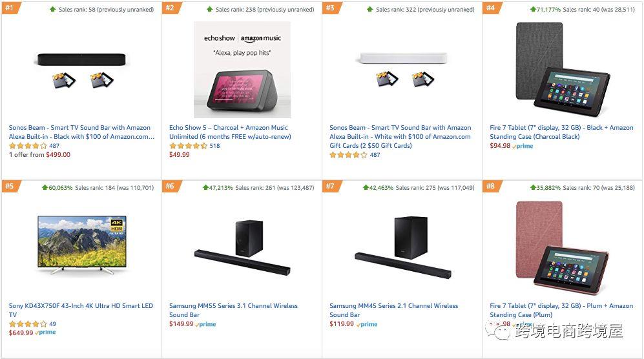Click the star rating for Sony KD43X750F
This screenshot has height=359, width=644.
pos(28,324)
